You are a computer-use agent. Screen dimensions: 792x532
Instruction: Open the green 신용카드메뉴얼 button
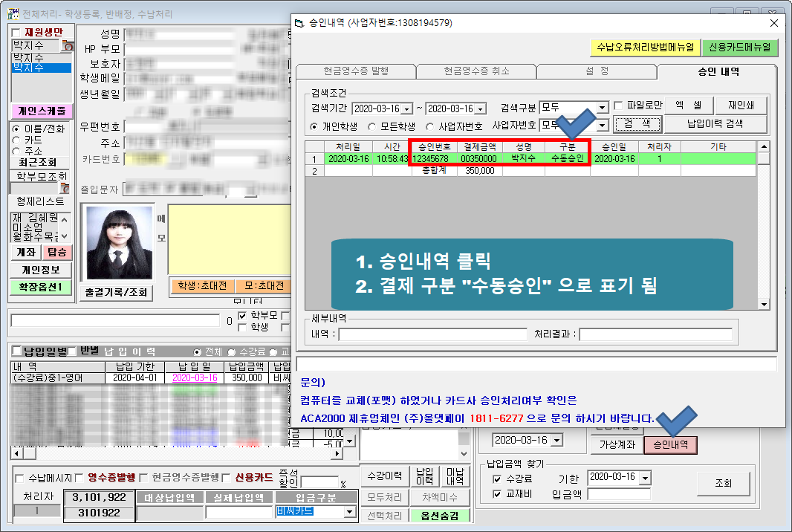(x=739, y=48)
